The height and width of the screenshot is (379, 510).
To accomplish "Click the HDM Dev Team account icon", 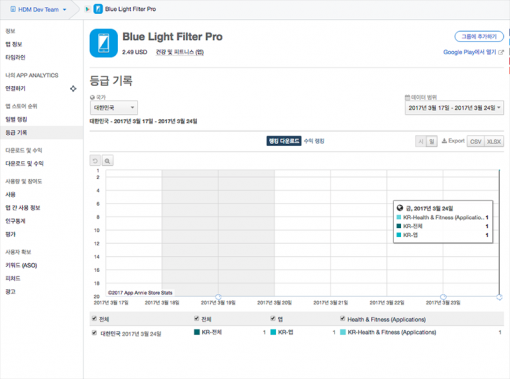I will click(x=13, y=9).
